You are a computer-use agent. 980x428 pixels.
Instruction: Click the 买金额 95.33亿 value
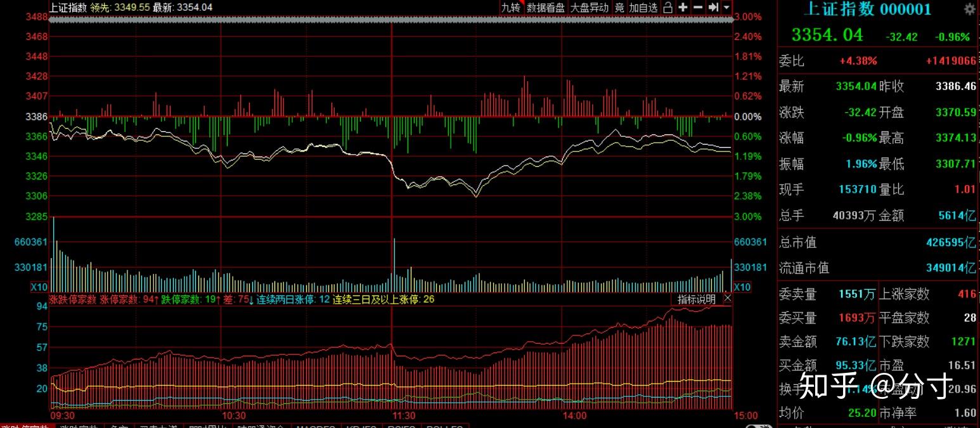[856, 365]
